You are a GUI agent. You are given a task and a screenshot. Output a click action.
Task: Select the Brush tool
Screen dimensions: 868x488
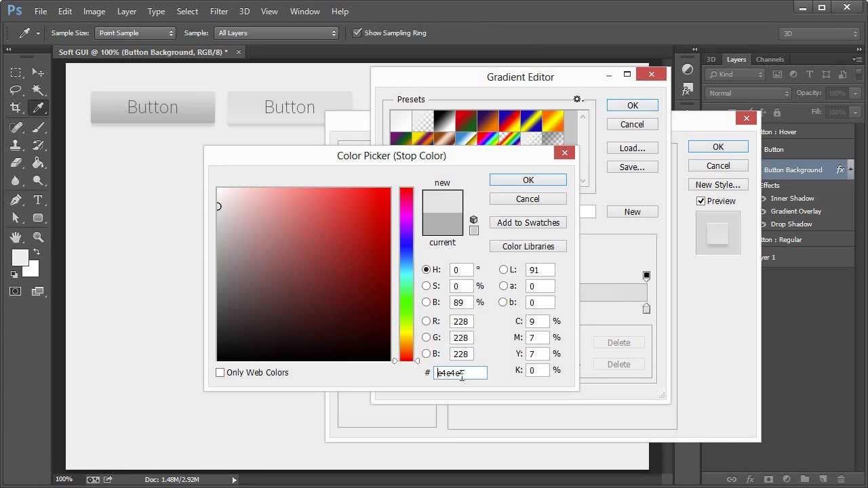point(38,127)
